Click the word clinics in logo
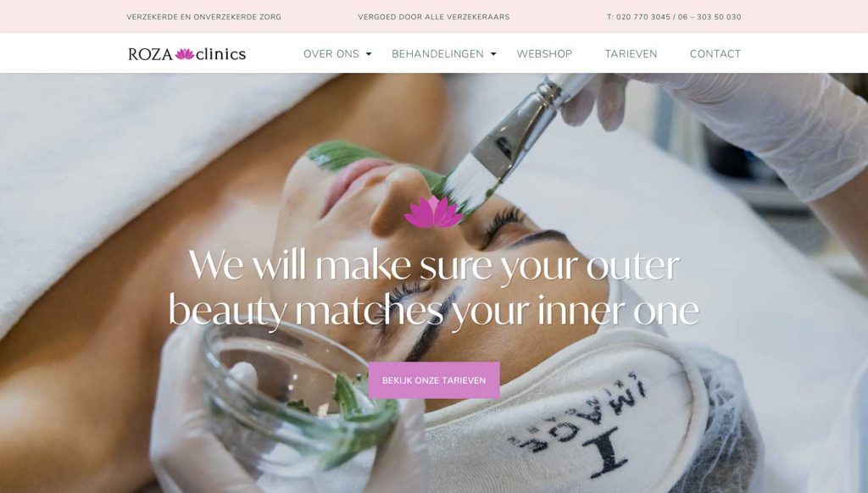This screenshot has height=493, width=868. 221,54
